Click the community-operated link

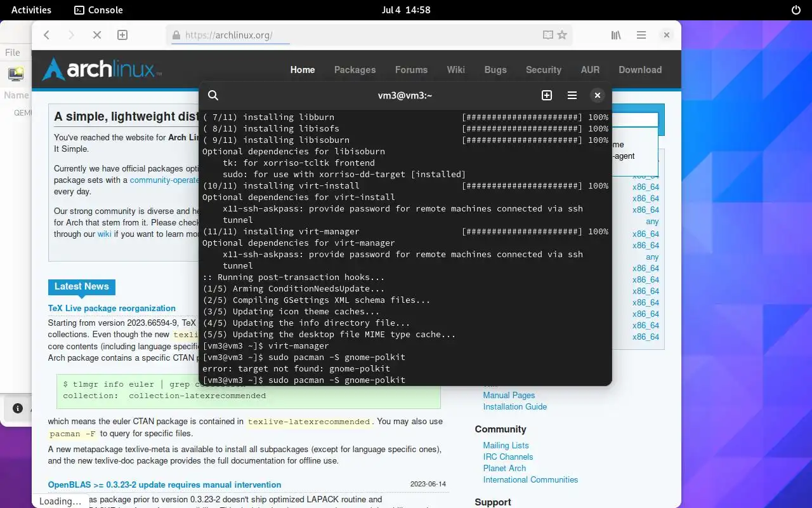tap(165, 180)
